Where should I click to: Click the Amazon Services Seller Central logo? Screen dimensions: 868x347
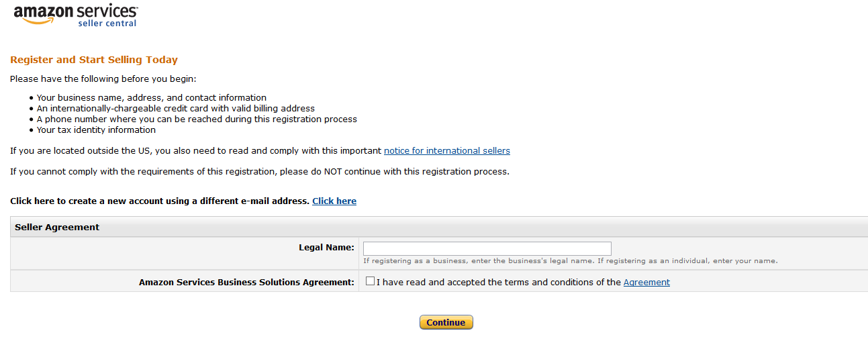click(75, 15)
